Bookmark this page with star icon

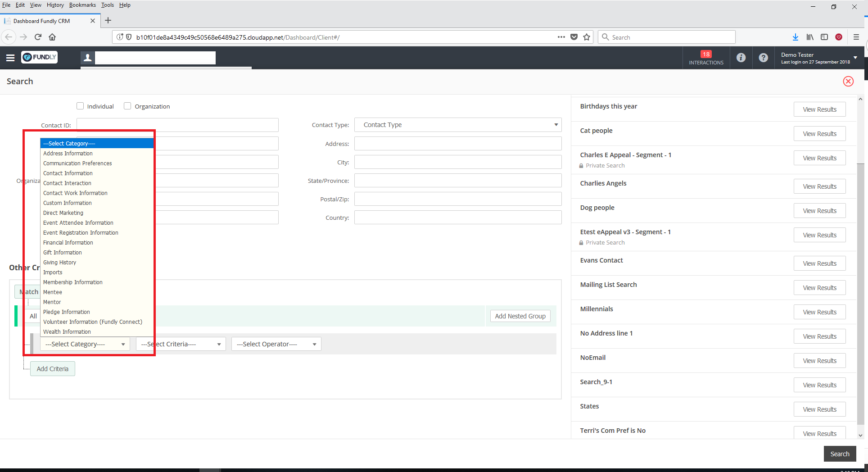click(x=586, y=37)
